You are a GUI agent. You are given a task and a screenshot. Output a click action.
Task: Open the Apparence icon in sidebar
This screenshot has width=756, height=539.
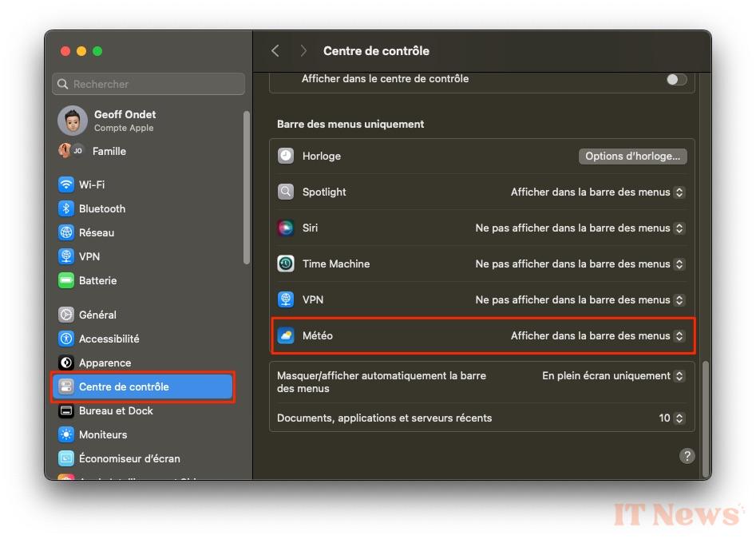coord(66,363)
